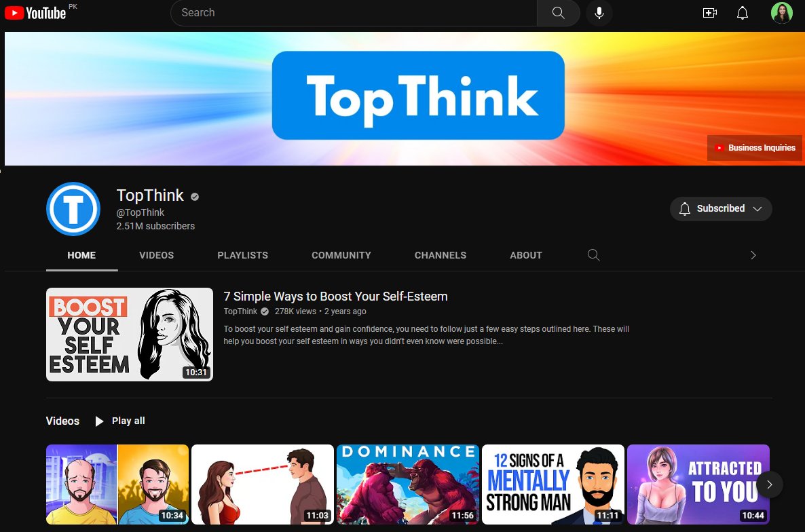805x532 pixels.
Task: Open the CHANNELS tab
Action: click(x=441, y=255)
